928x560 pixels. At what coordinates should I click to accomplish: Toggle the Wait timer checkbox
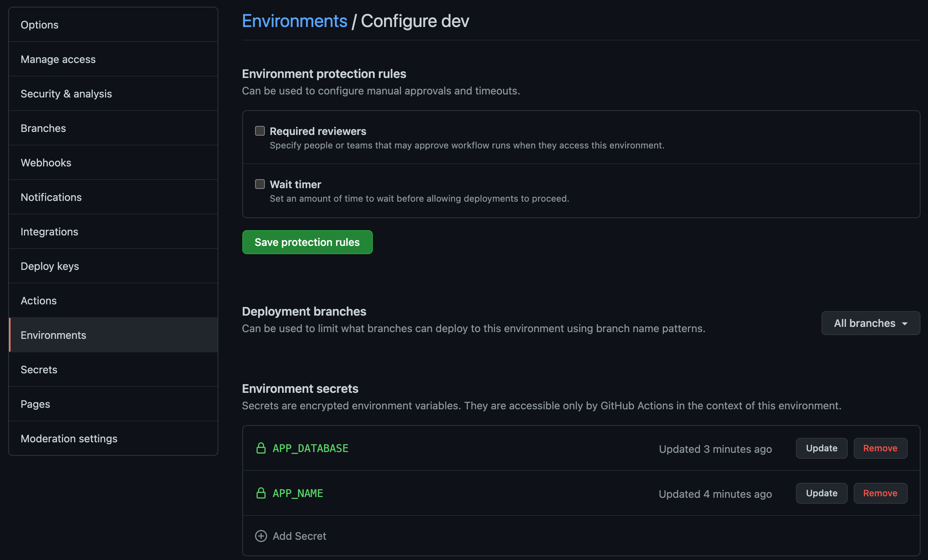pyautogui.click(x=260, y=184)
